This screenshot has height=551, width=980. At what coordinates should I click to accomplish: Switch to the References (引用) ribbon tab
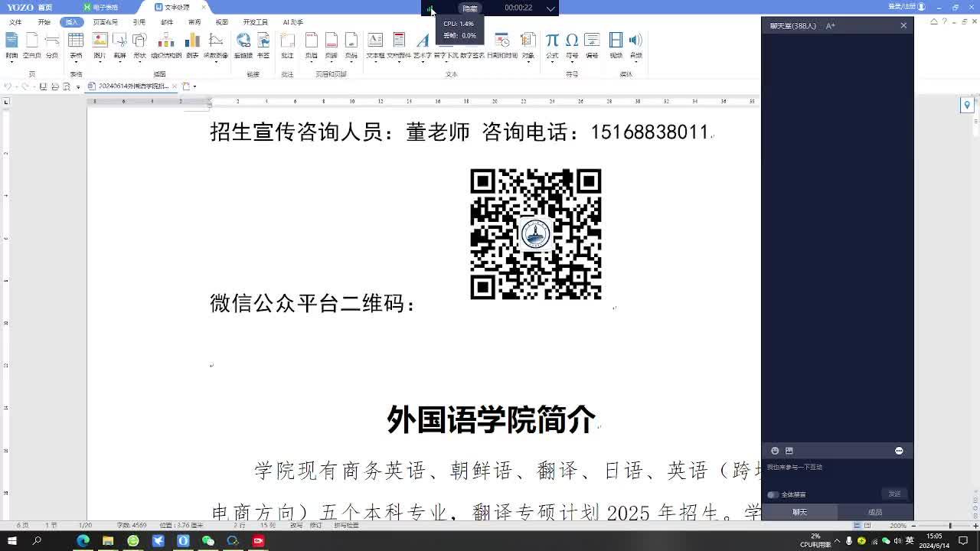click(139, 22)
